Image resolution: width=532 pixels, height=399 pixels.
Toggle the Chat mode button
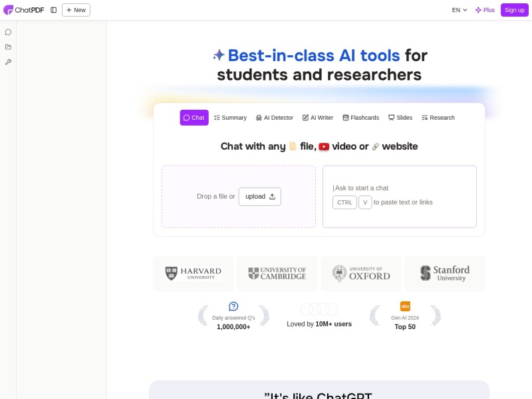(194, 118)
